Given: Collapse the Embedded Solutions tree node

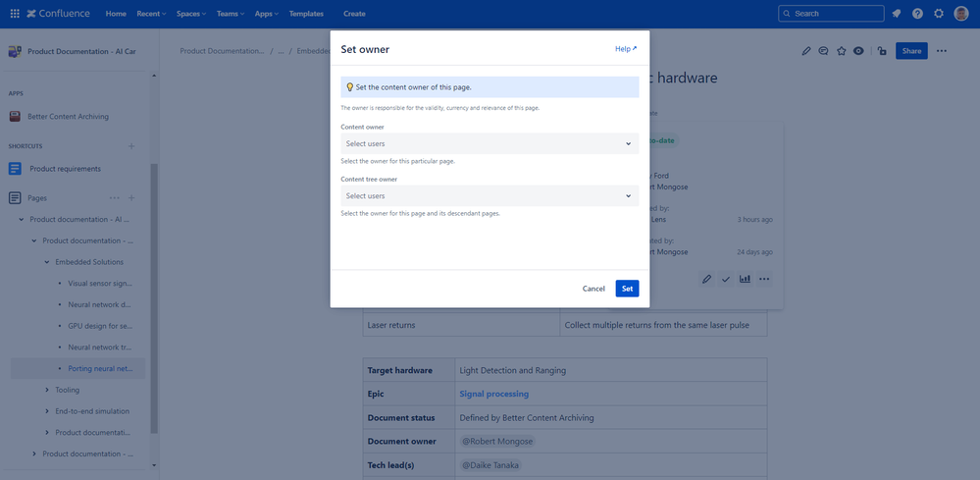Looking at the screenshot, I should [x=47, y=262].
